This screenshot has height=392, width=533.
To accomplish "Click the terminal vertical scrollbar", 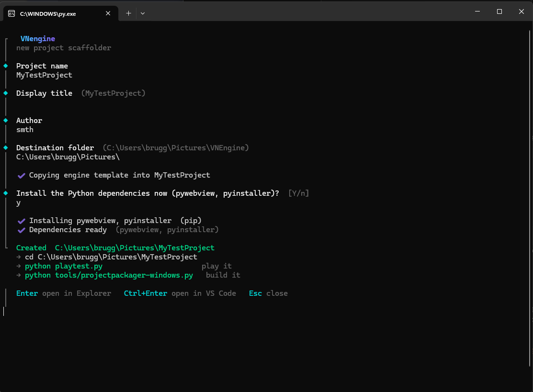I will (x=530, y=199).
